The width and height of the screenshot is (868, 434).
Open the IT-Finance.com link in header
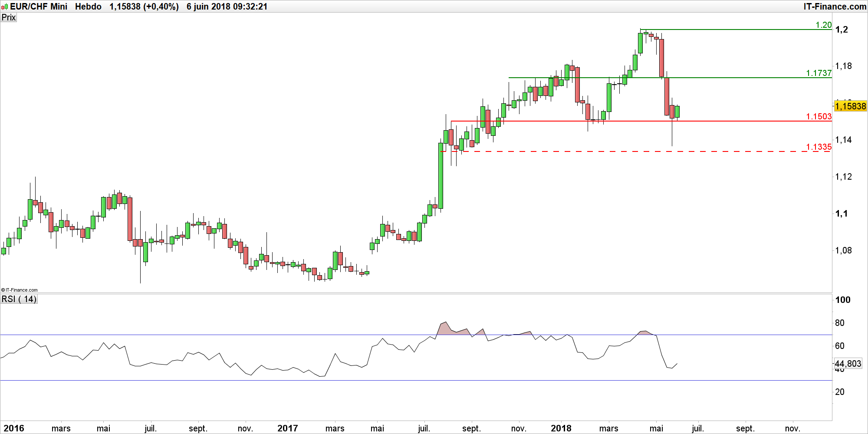point(835,7)
